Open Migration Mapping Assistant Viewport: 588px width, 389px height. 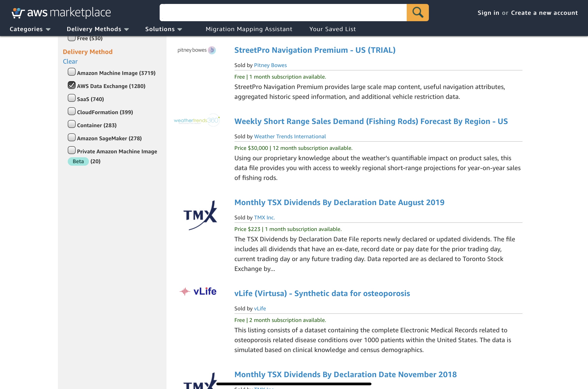249,29
